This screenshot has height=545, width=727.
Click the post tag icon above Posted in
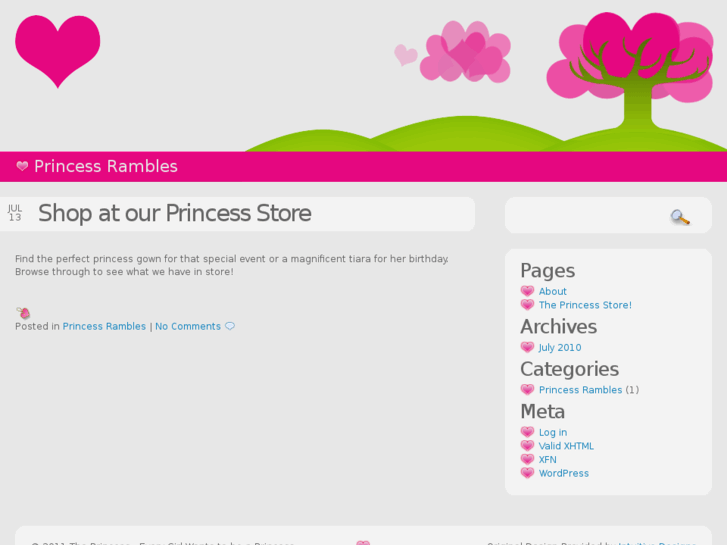click(x=23, y=313)
